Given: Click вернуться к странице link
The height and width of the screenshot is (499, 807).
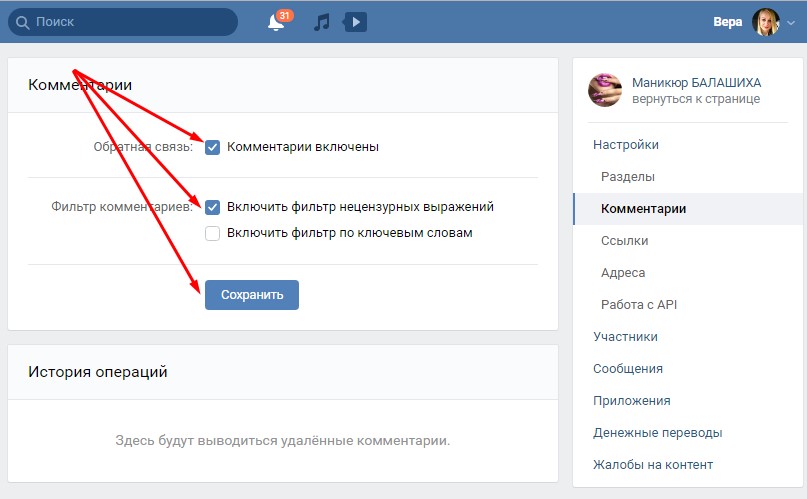Looking at the screenshot, I should click(x=696, y=99).
